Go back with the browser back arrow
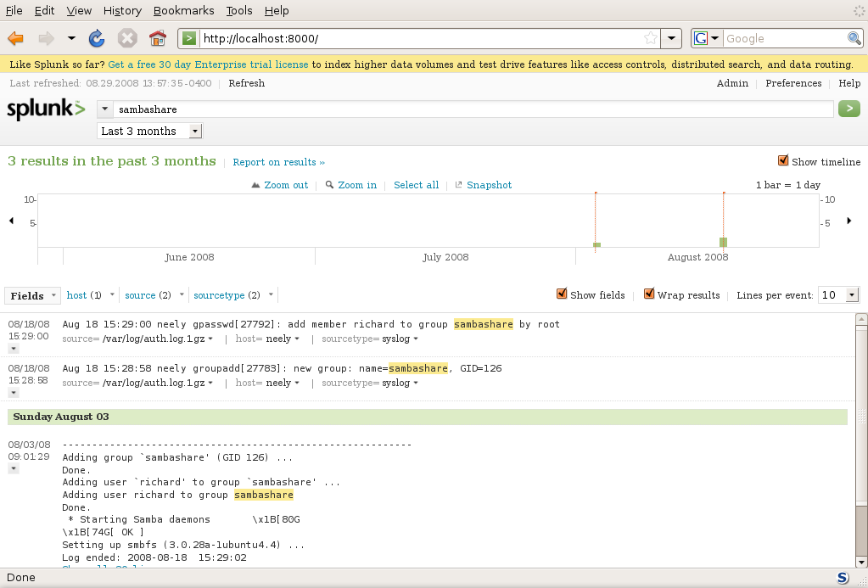 (x=15, y=38)
